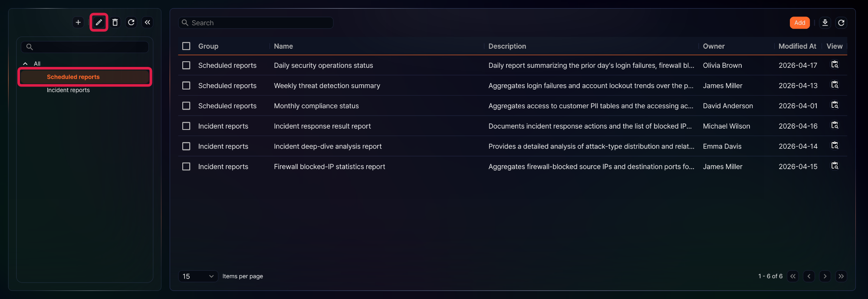Go to the next page
The width and height of the screenshot is (868, 299).
pyautogui.click(x=825, y=276)
